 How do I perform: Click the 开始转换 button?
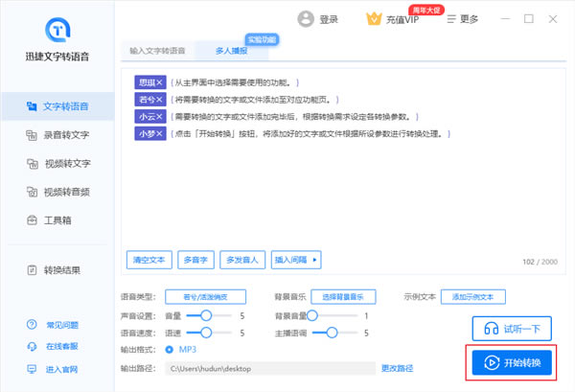[x=512, y=363]
